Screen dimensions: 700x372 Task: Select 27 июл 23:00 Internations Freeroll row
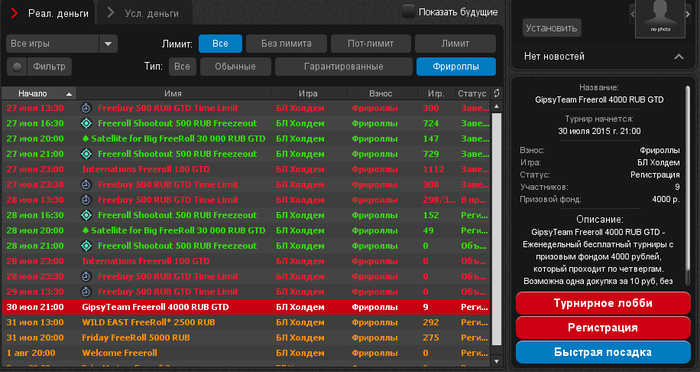click(246, 169)
